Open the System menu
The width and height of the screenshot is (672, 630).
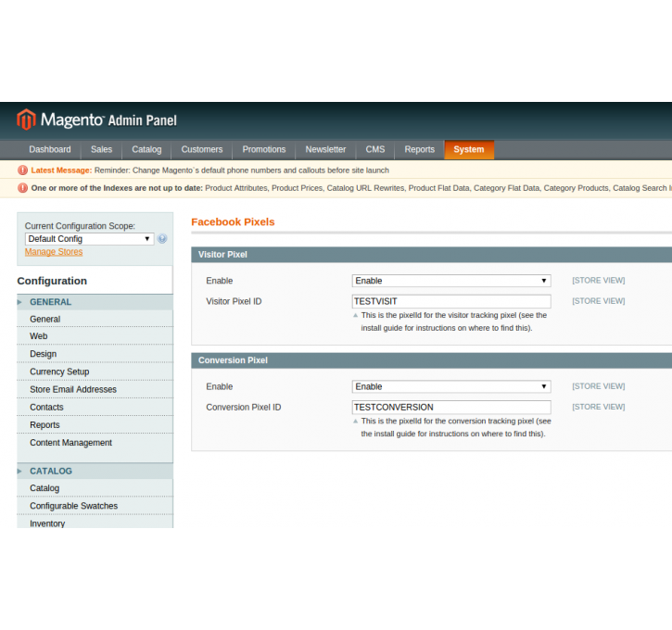(x=469, y=149)
